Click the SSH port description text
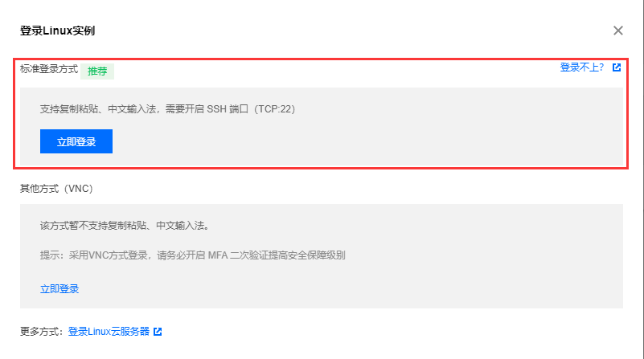This screenshot has width=644, height=359. [x=167, y=109]
